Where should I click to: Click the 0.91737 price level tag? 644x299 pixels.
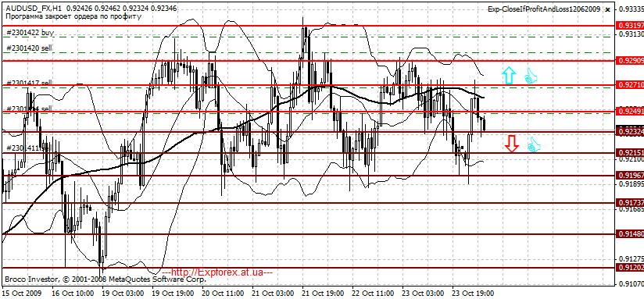pyautogui.click(x=630, y=202)
